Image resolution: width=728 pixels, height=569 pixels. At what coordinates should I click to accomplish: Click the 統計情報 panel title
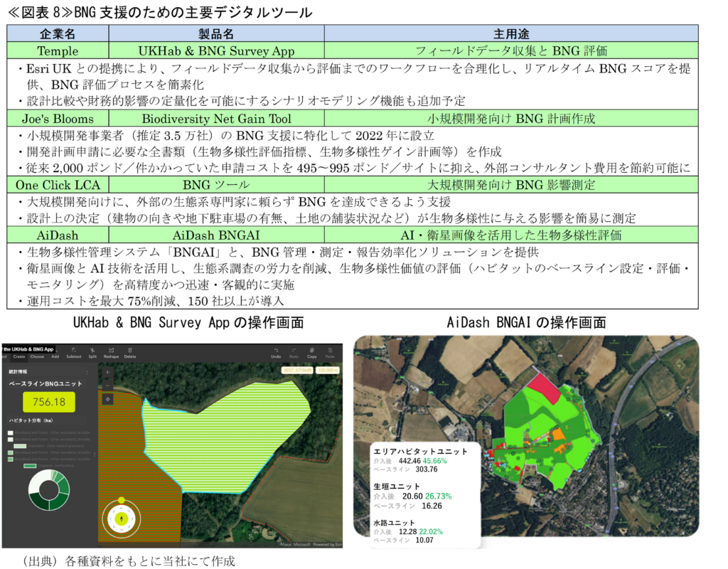[x=18, y=371]
